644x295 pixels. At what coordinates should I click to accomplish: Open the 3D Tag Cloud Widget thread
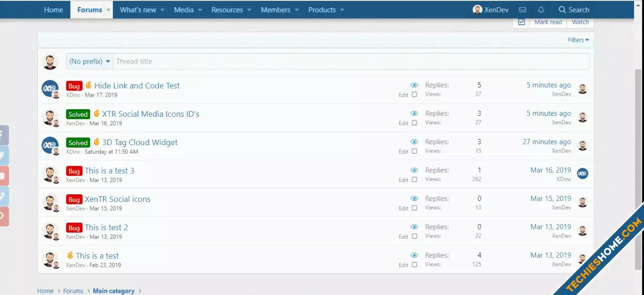tap(139, 142)
